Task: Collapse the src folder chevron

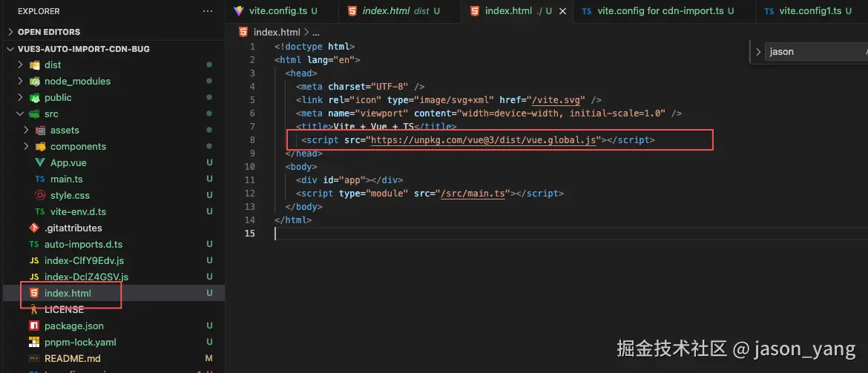Action: pos(21,114)
